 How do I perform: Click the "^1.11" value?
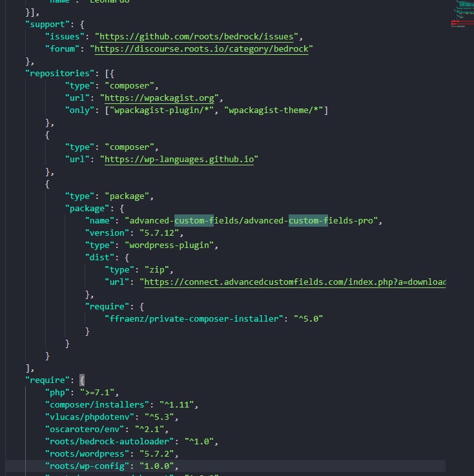tap(176, 405)
